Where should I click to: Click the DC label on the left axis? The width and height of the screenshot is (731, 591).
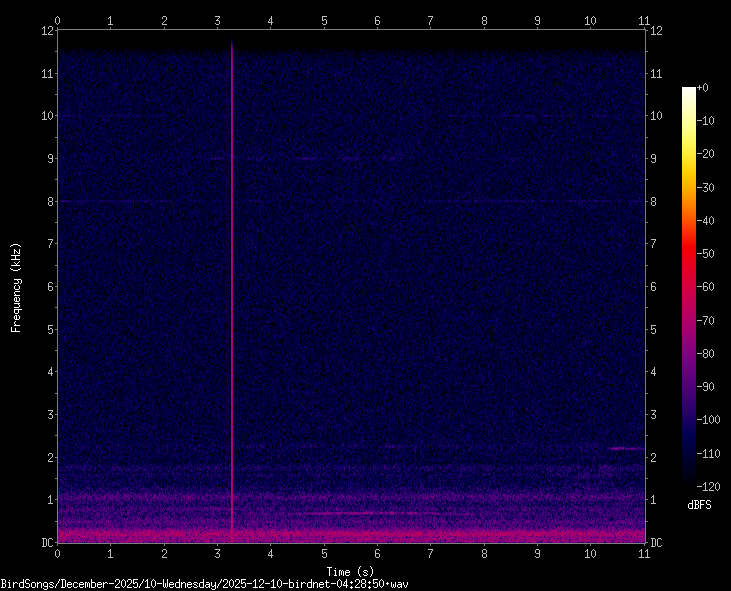(45, 543)
